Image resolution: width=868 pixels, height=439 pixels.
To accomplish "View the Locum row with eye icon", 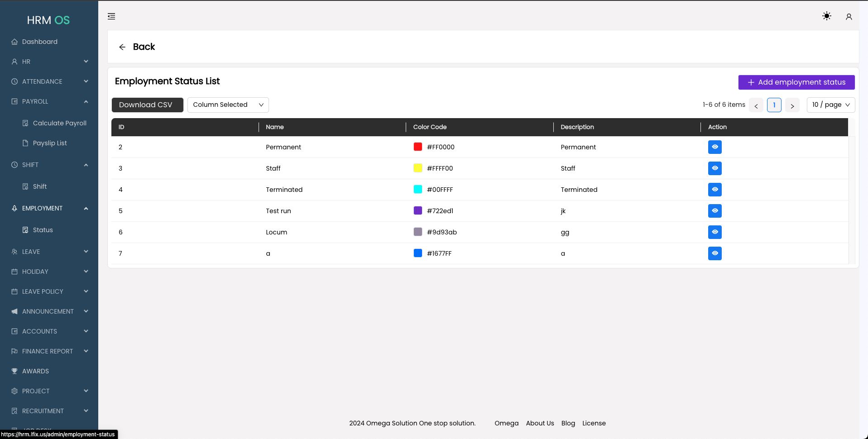I will tap(715, 232).
